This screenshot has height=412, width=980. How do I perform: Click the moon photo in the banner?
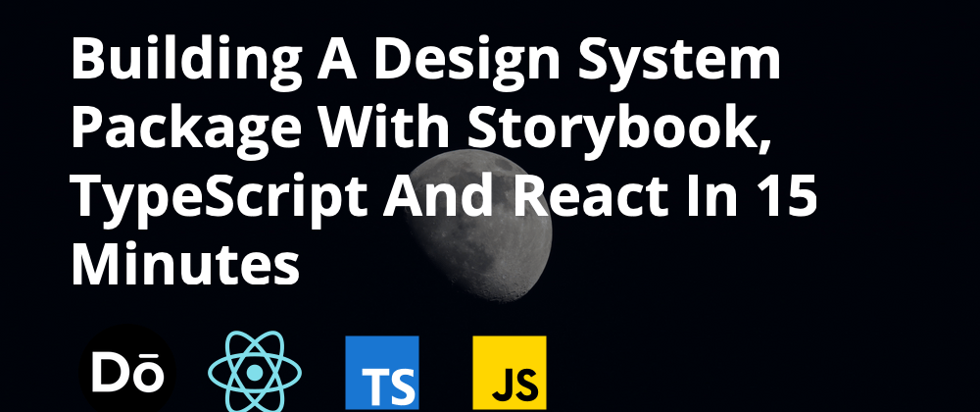[478, 225]
